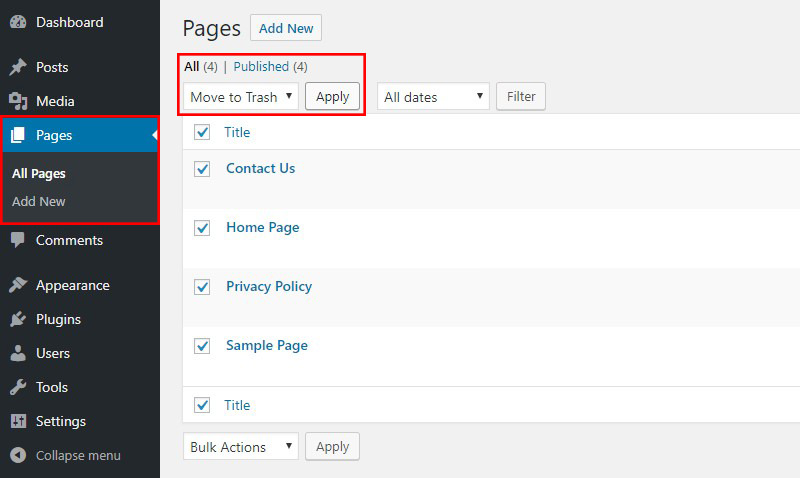Open the Home Page link
Viewport: 800px width, 478px height.
click(x=263, y=228)
